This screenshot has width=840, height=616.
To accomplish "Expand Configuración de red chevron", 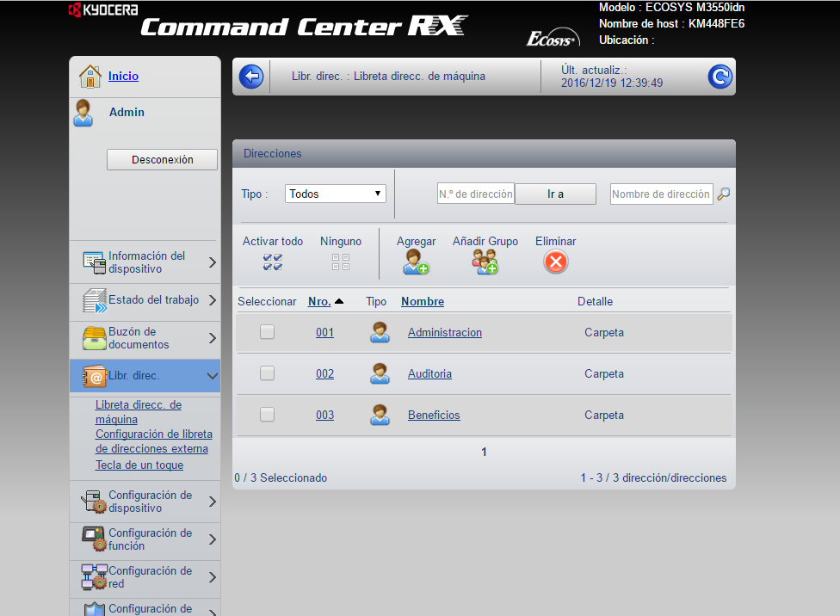I will tap(213, 577).
